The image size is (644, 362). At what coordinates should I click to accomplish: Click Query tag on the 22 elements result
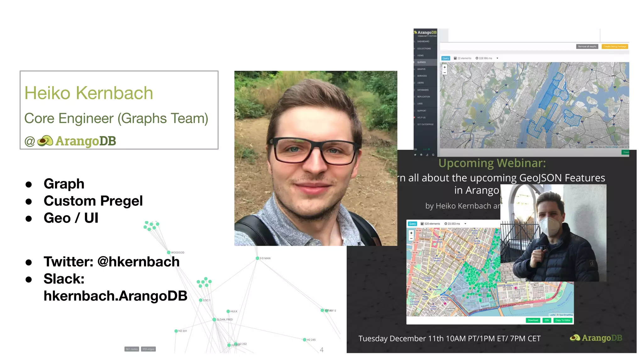pyautogui.click(x=446, y=58)
